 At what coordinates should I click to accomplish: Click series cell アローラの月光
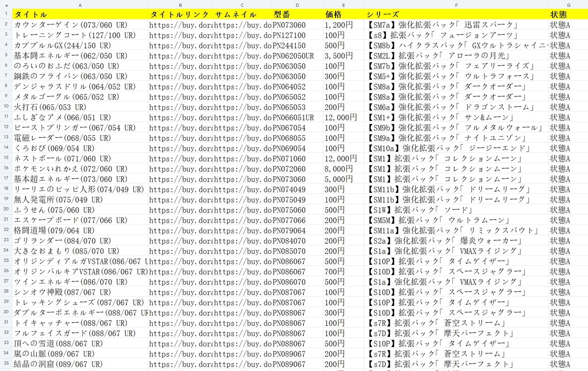click(x=456, y=55)
